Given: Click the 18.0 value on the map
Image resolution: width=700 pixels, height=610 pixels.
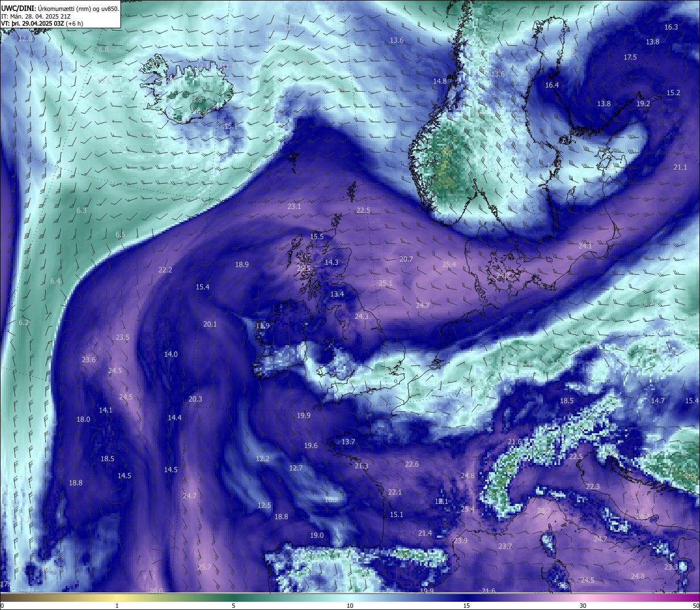Looking at the screenshot, I should pos(83,420).
